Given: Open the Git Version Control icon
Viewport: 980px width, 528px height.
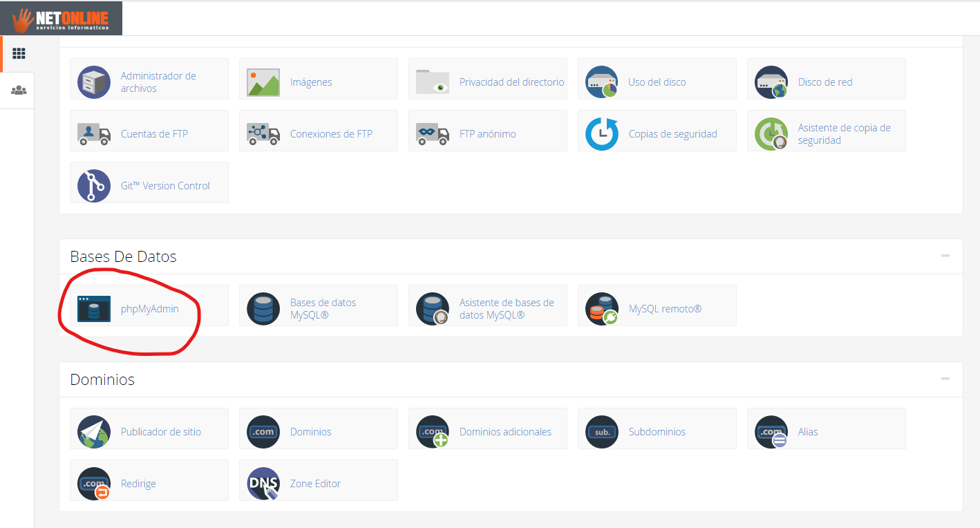Looking at the screenshot, I should tap(94, 186).
